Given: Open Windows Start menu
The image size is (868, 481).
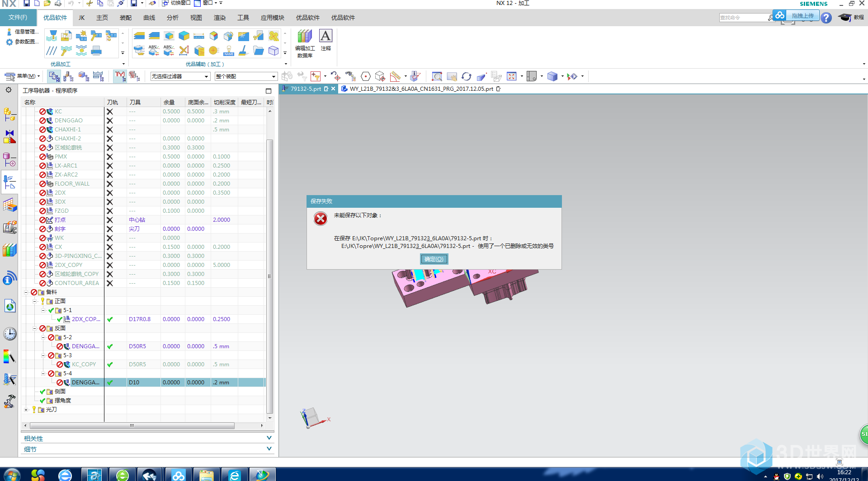Looking at the screenshot, I should [x=12, y=475].
